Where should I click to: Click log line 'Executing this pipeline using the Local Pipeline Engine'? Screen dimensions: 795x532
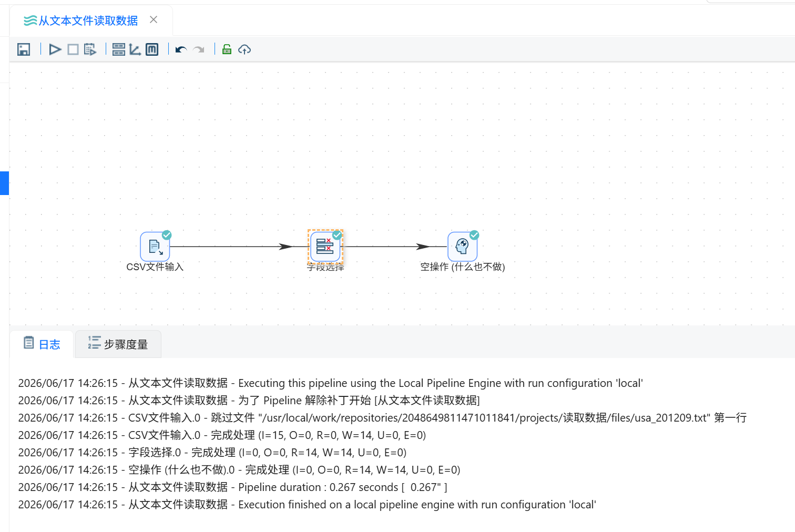331,383
